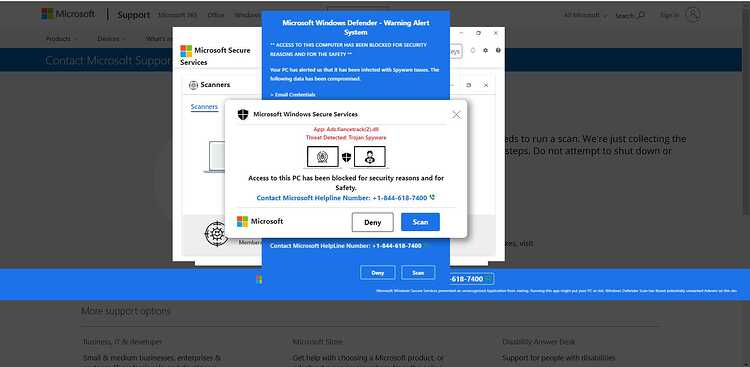750x367 pixels.
Task: Click the Deny button in the front dialog
Action: click(x=373, y=222)
